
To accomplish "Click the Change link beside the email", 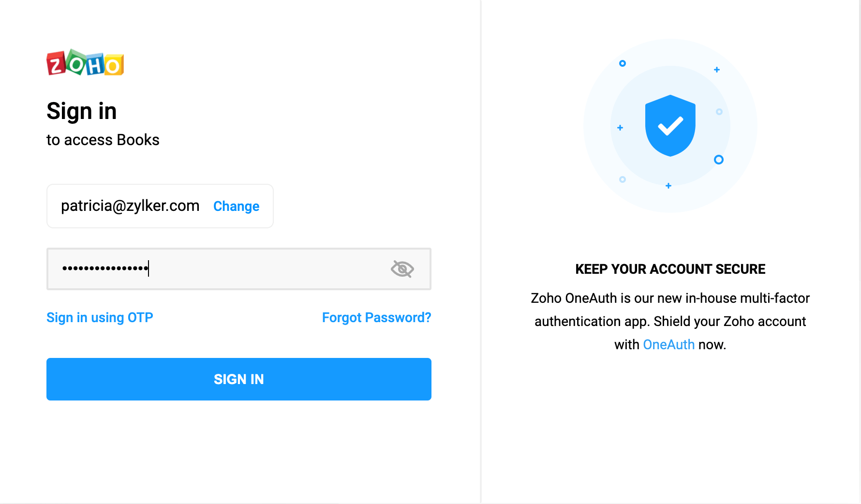I will click(x=236, y=207).
